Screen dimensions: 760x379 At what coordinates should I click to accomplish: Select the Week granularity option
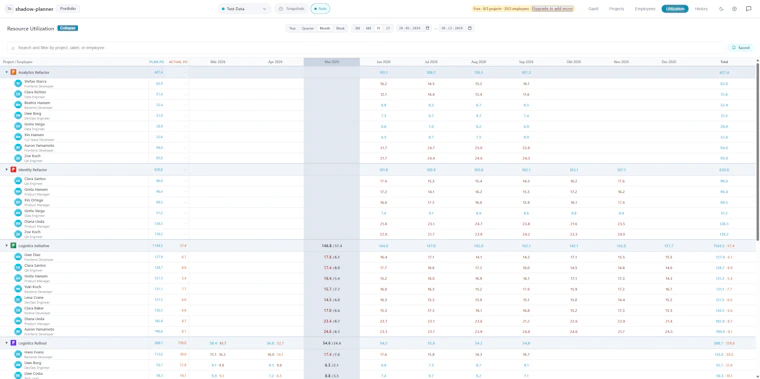pyautogui.click(x=340, y=28)
